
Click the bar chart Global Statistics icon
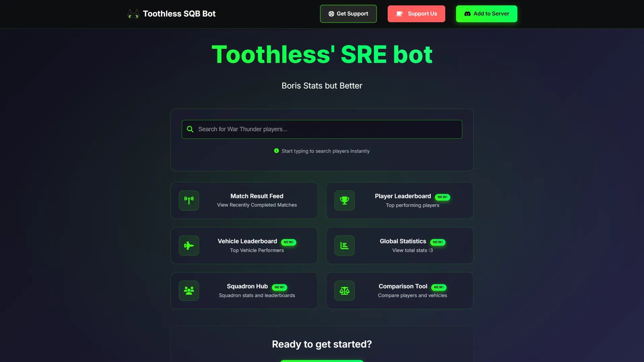pos(344,246)
